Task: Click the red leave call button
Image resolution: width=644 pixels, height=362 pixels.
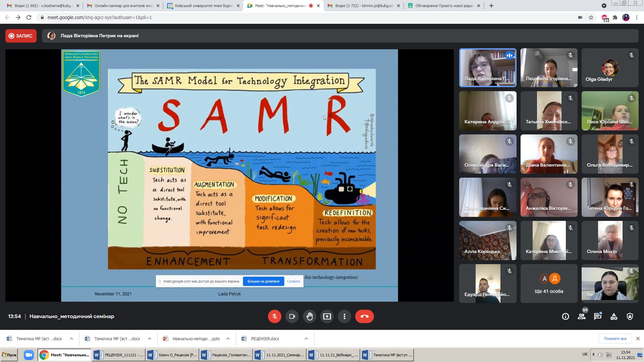Action: (364, 316)
